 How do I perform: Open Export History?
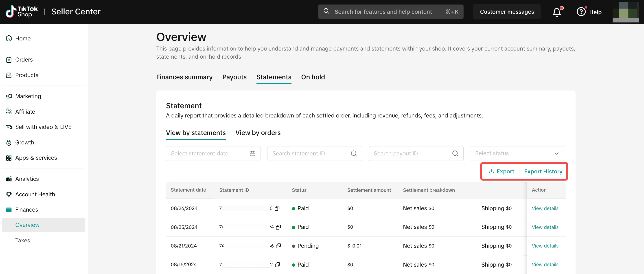(x=543, y=171)
